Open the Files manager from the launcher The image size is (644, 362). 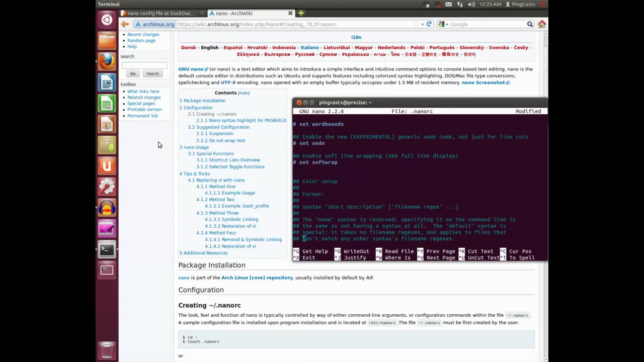coord(107,41)
